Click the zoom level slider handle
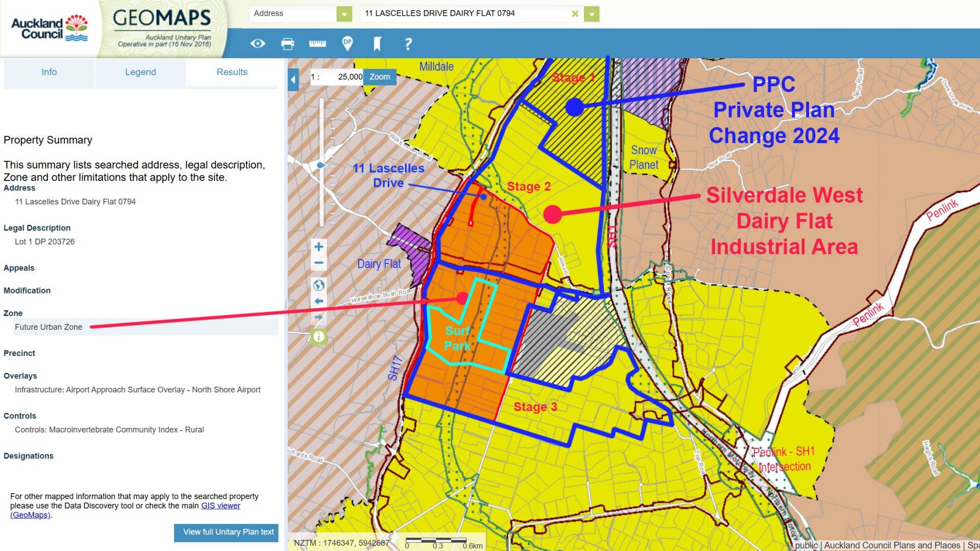 point(321,165)
